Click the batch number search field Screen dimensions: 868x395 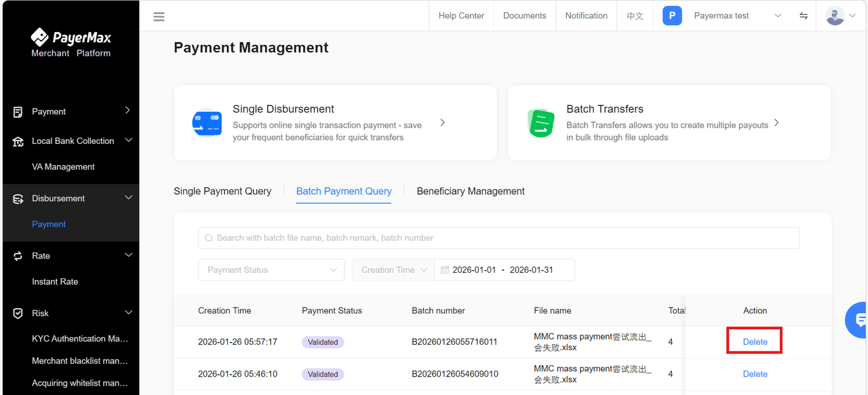click(498, 238)
